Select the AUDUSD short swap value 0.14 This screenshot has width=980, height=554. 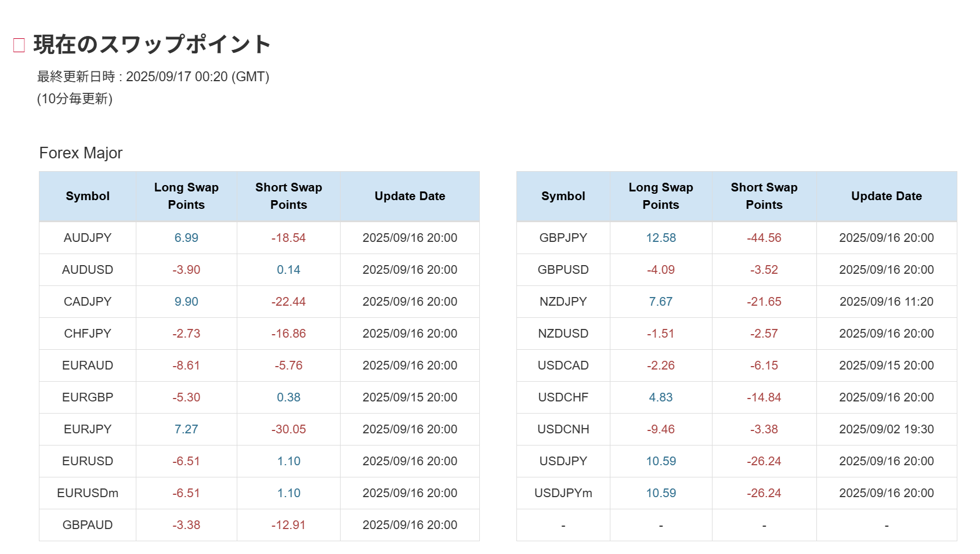pyautogui.click(x=288, y=270)
